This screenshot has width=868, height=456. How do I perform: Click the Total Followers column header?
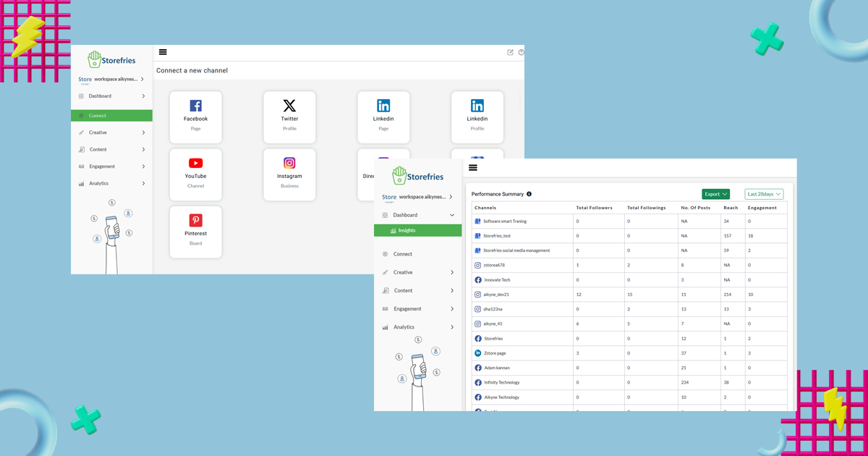click(x=594, y=208)
